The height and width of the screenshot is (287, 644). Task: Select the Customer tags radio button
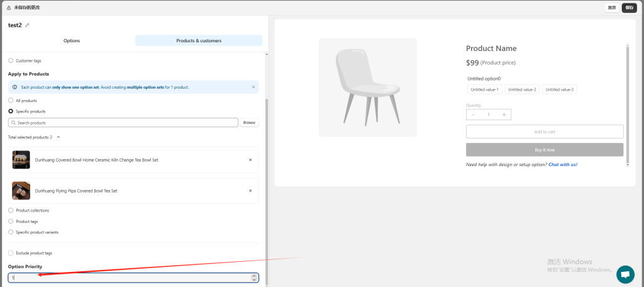[11, 60]
